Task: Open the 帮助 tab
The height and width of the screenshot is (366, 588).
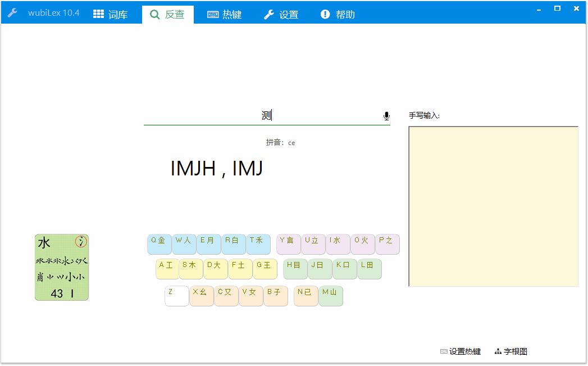Action: [338, 15]
